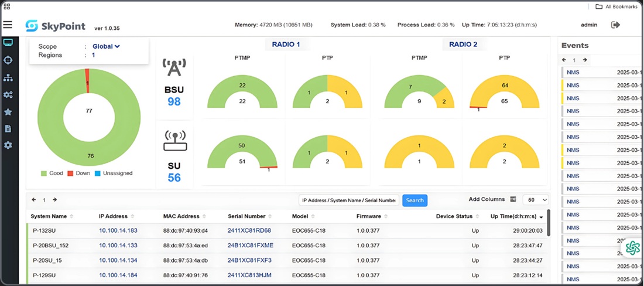Click the multiple gears icon in sidebar
Image resolution: width=644 pixels, height=286 pixels.
(x=8, y=95)
